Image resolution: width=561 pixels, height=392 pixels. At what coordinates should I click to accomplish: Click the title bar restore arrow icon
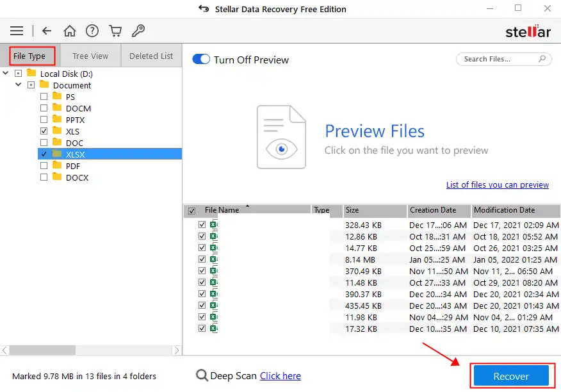pyautogui.click(x=204, y=8)
